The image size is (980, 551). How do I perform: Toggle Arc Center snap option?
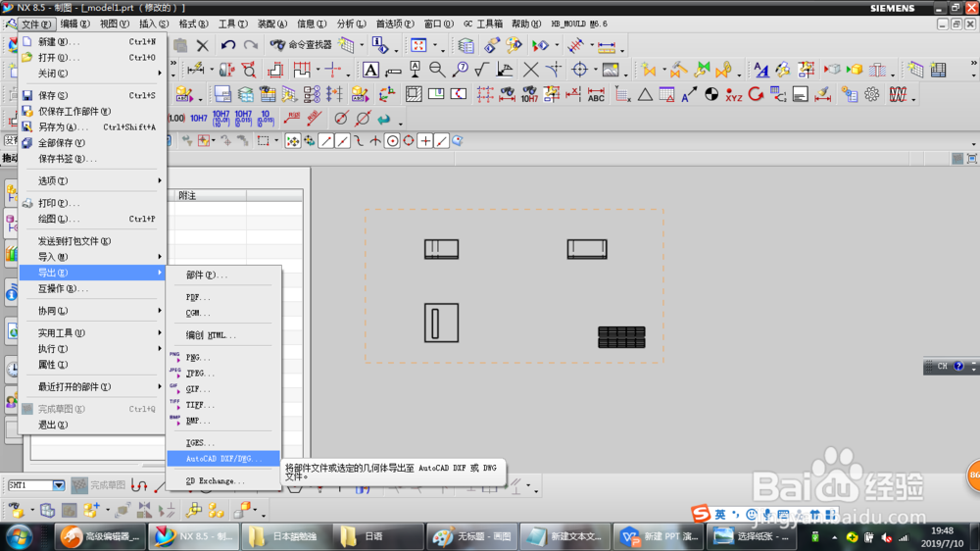click(392, 141)
